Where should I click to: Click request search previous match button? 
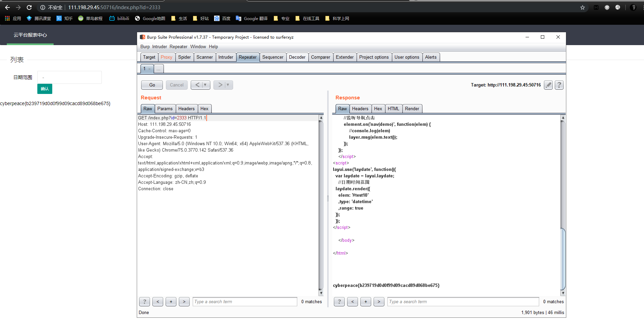pyautogui.click(x=158, y=301)
